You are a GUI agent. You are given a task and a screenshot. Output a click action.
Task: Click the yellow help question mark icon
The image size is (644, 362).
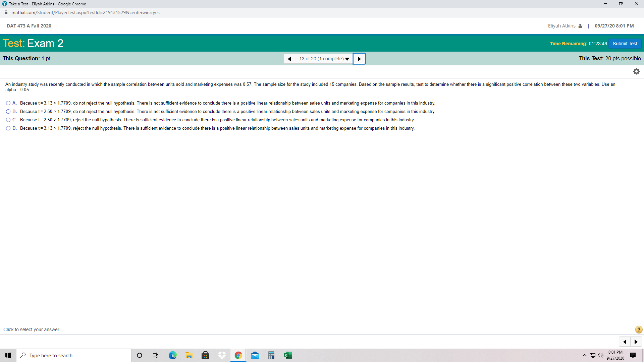639,329
